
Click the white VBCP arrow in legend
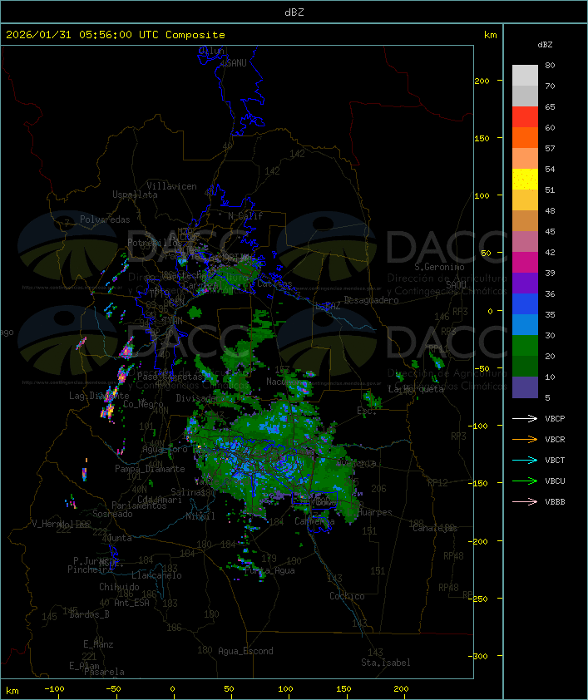tap(525, 418)
